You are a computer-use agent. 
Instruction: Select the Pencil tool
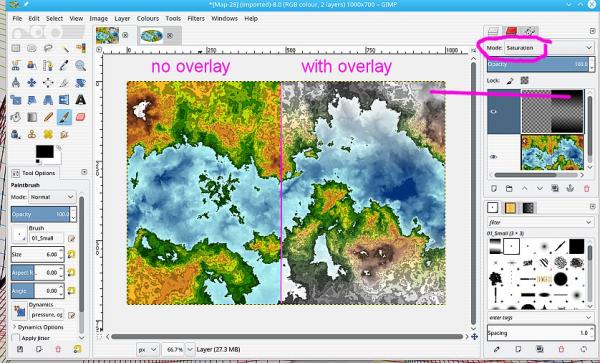point(48,117)
